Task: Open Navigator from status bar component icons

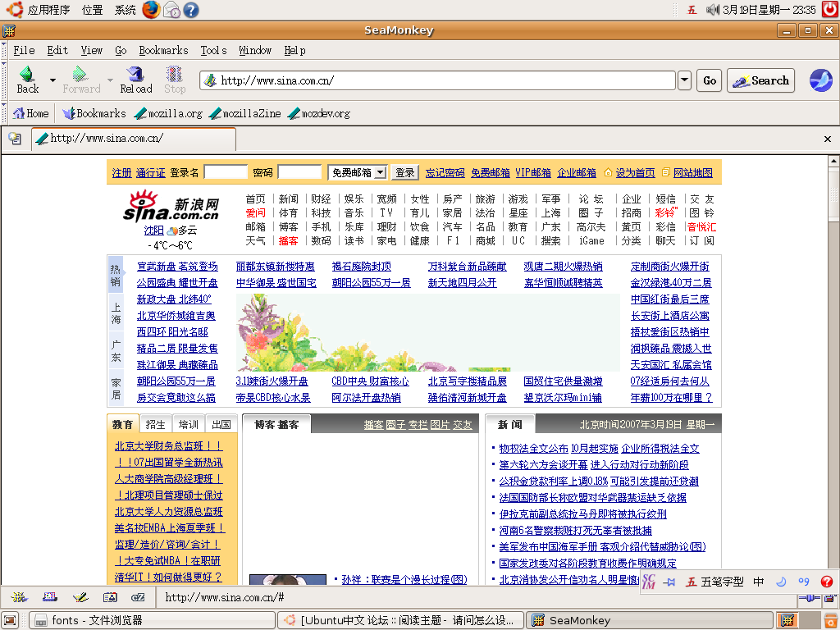Action: click(x=20, y=597)
